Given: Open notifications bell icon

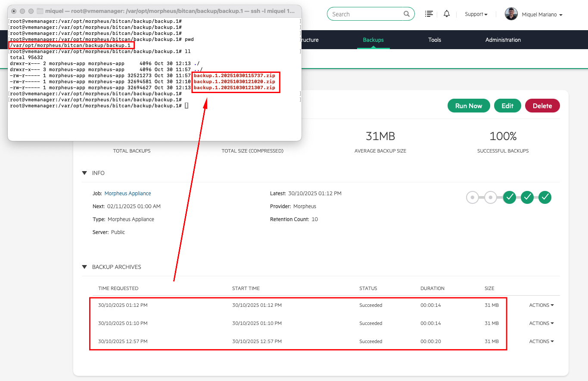Looking at the screenshot, I should pyautogui.click(x=447, y=14).
